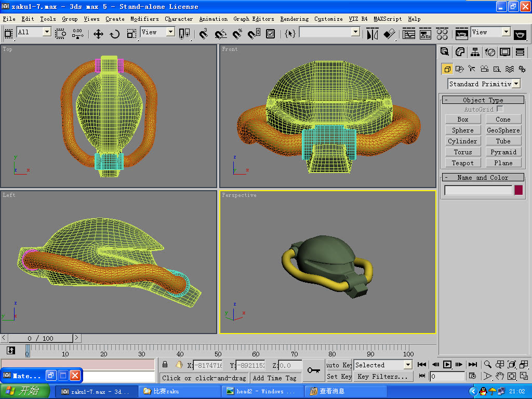532x399 pixels.
Task: Click the Align tool icon
Action: click(x=389, y=34)
